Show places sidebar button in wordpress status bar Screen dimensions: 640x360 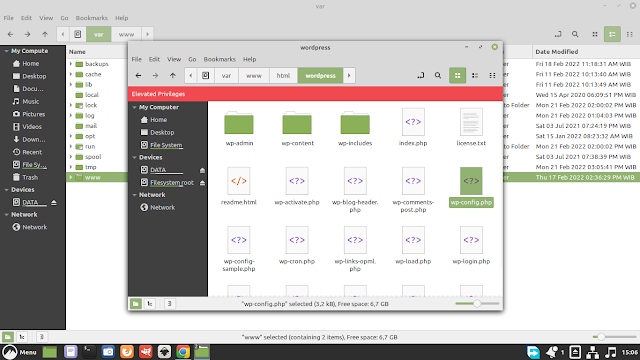pyautogui.click(x=136, y=304)
